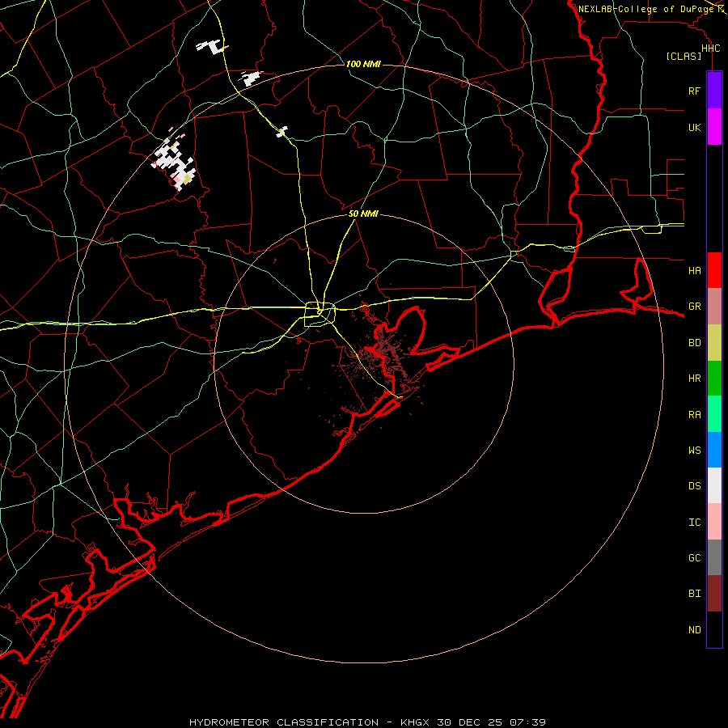Click the magenta UK legend color swatch
The height and width of the screenshot is (728, 728).
point(714,127)
